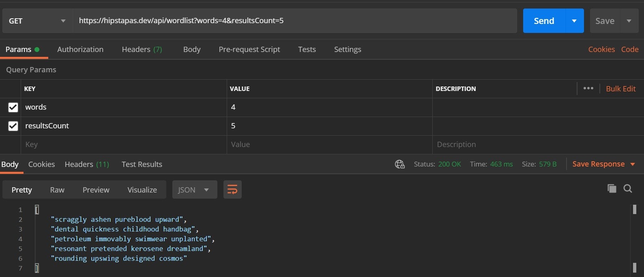Click the Save button
The image size is (644, 277).
pos(605,21)
